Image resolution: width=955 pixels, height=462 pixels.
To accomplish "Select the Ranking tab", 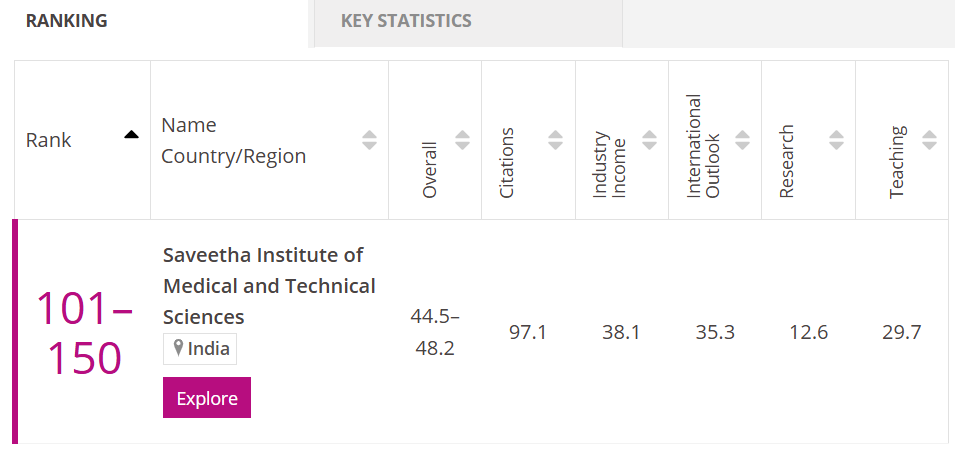I will [67, 21].
